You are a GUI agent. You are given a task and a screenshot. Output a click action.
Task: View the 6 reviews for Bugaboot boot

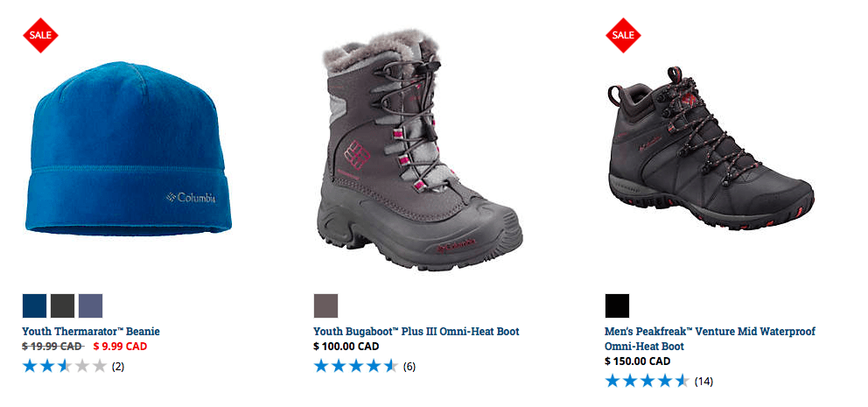(x=409, y=367)
